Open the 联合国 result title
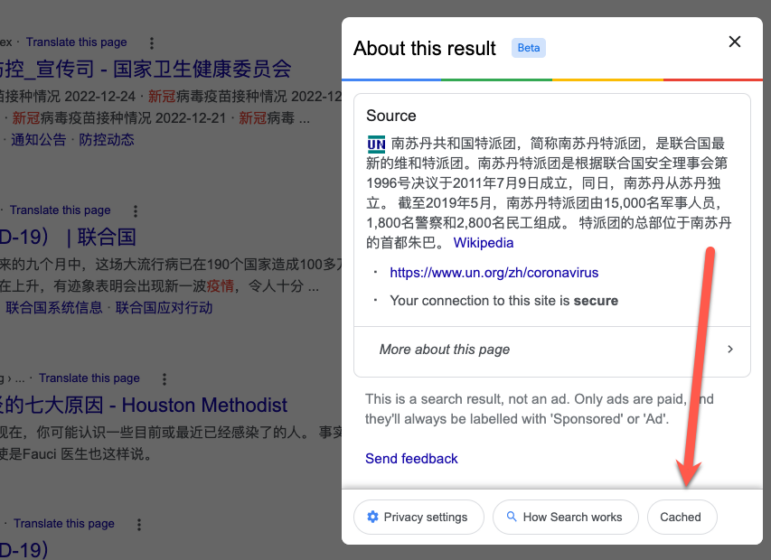The height and width of the screenshot is (560, 771). tap(68, 237)
